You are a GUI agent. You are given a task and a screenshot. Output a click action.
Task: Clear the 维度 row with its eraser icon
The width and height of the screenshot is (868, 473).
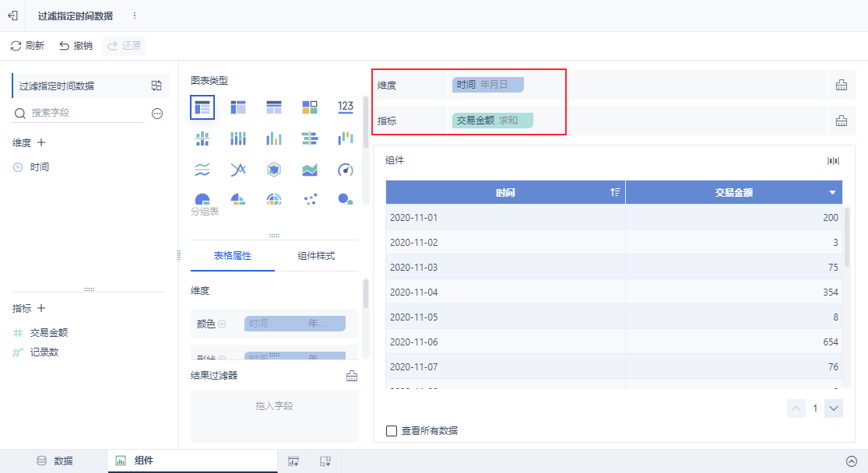tap(842, 85)
